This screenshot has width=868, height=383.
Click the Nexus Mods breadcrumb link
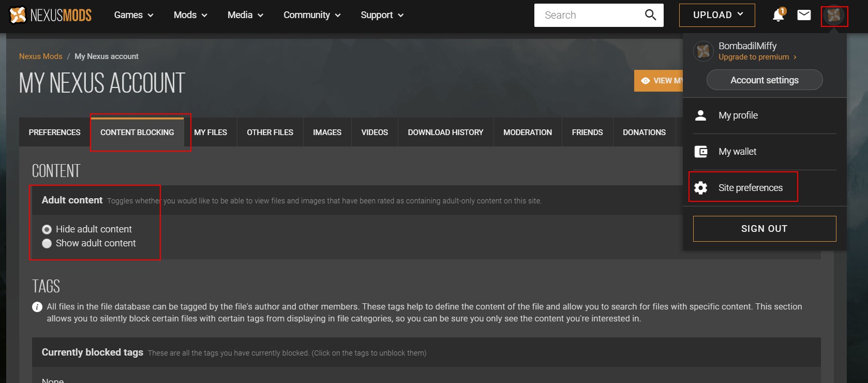[x=41, y=56]
